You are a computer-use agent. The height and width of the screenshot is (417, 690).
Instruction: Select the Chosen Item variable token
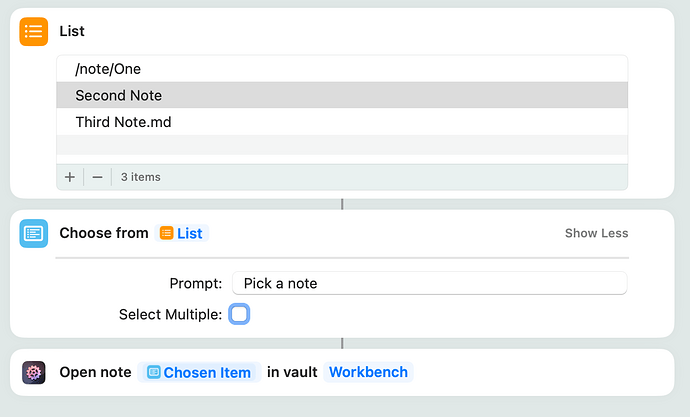tap(199, 372)
